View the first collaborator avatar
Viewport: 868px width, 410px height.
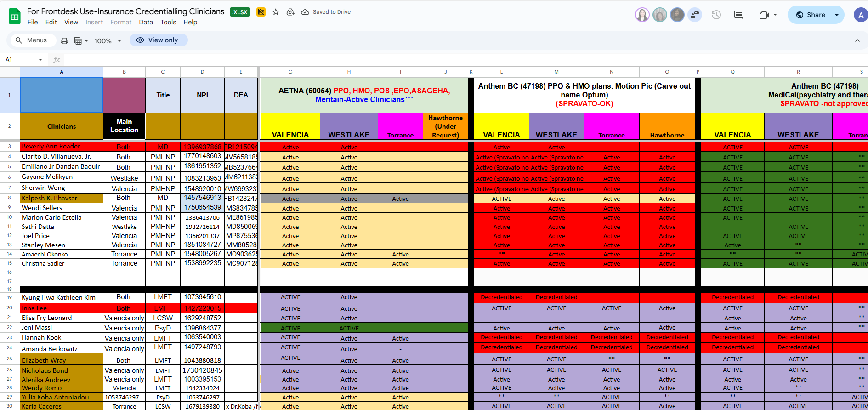pos(642,15)
